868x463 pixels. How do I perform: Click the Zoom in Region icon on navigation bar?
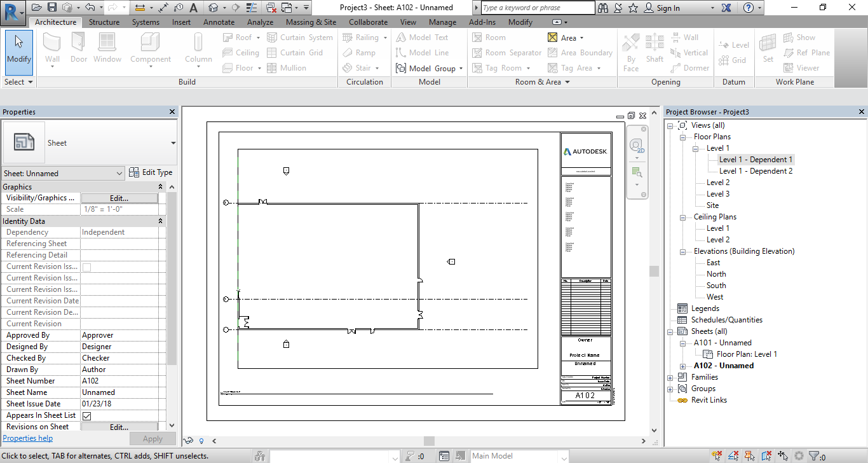[636, 172]
